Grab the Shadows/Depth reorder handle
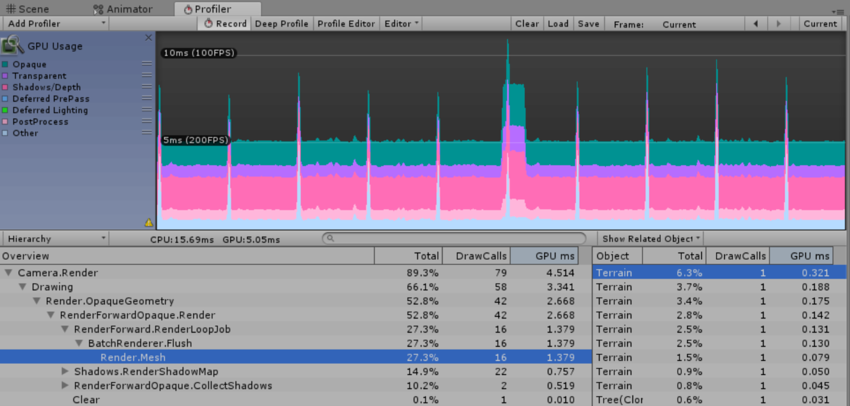850x406 pixels. 146,87
